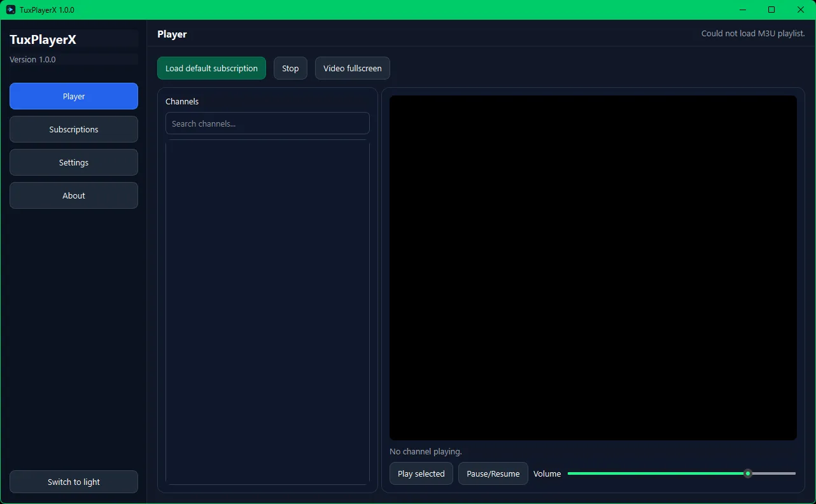Click the 'Could not load M3U playlist' message
Viewport: 816px width, 504px height.
752,34
